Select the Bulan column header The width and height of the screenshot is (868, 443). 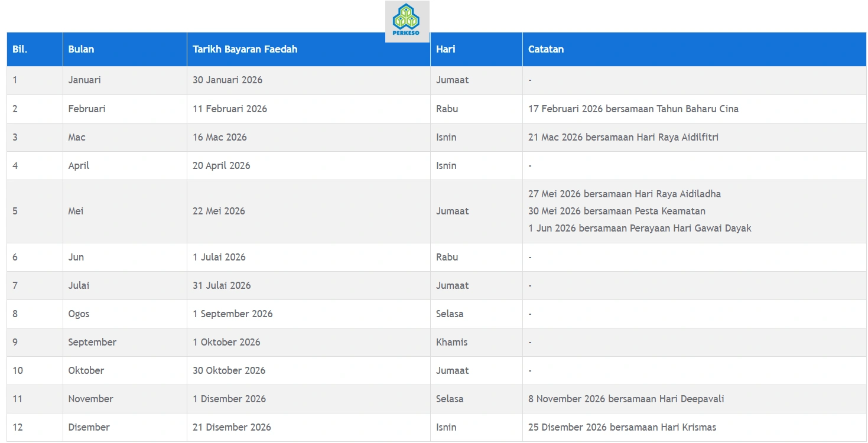pyautogui.click(x=81, y=49)
